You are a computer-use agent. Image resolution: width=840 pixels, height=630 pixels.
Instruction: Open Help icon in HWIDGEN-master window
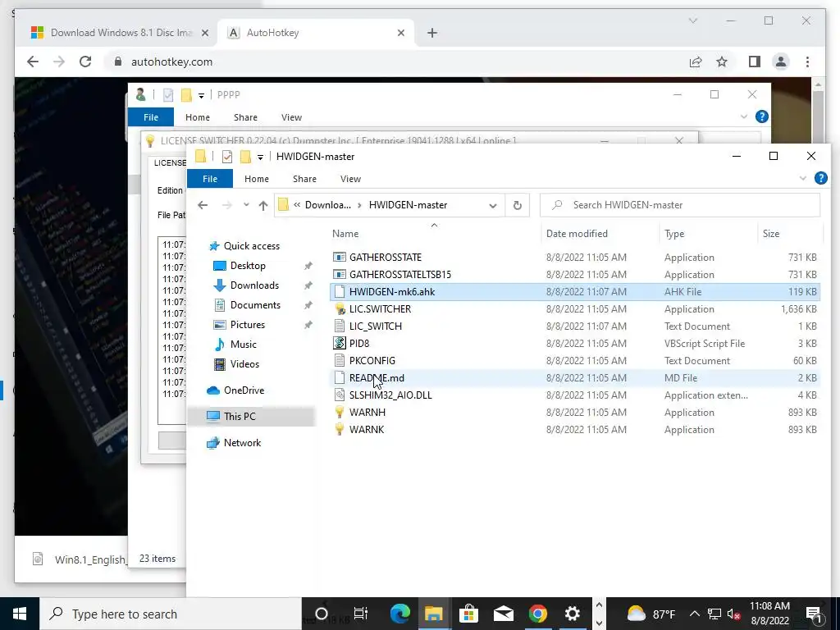820,178
